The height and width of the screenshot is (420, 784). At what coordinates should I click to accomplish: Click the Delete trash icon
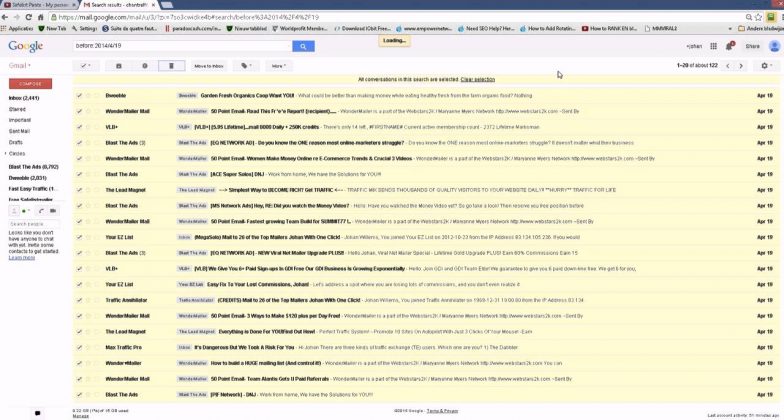click(172, 66)
